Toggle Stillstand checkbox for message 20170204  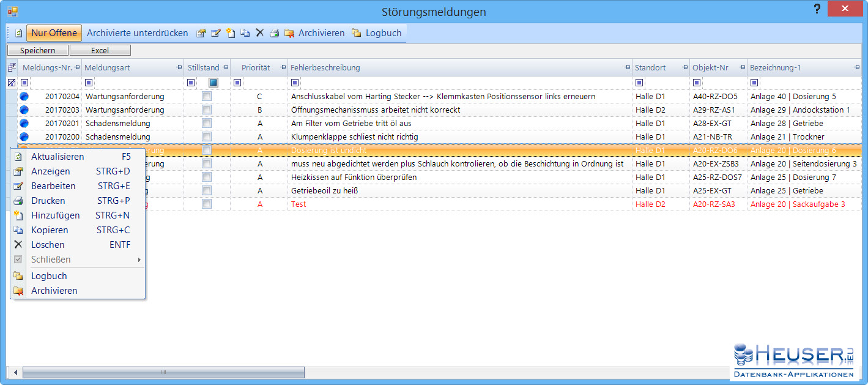tap(207, 97)
